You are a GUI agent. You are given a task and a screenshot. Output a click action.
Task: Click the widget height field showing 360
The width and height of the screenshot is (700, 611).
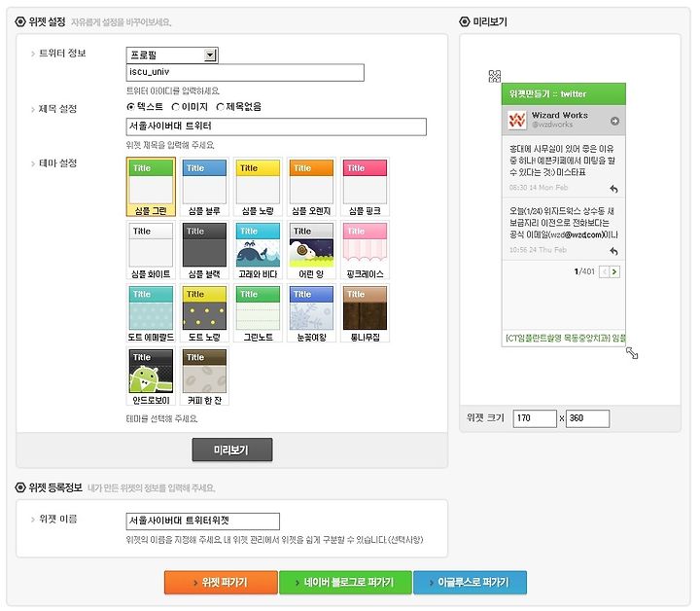[x=587, y=418]
